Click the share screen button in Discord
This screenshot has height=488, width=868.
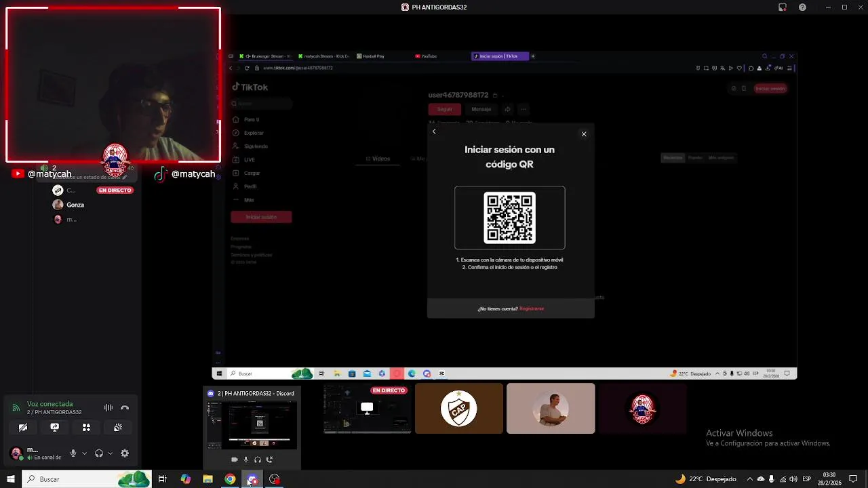pos(55,428)
